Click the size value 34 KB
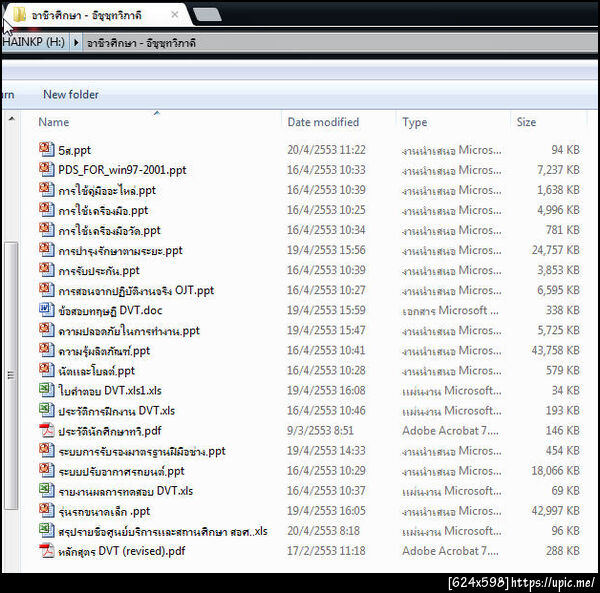Screen dimensions: 600x593 pyautogui.click(x=566, y=390)
